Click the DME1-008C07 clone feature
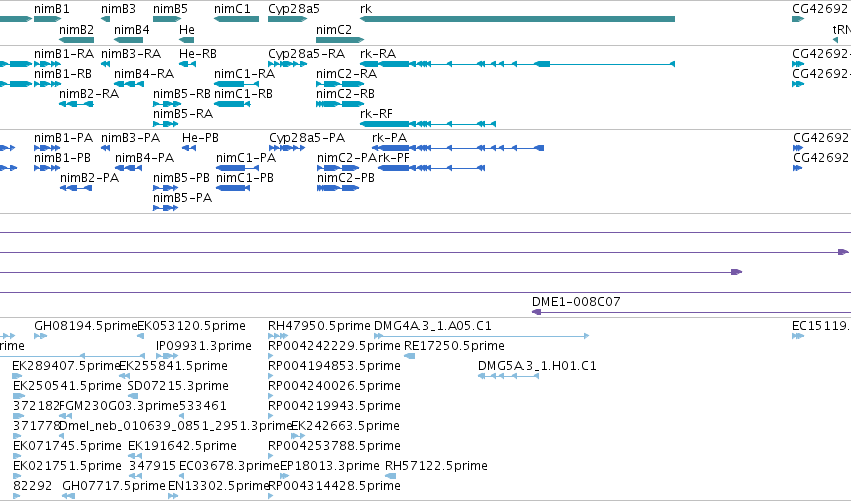 pyautogui.click(x=691, y=312)
